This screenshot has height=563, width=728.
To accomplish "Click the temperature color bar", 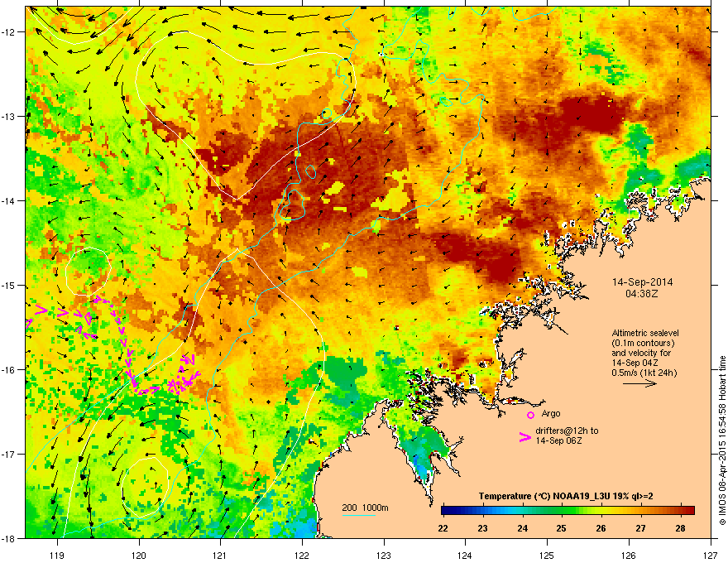I will [568, 510].
